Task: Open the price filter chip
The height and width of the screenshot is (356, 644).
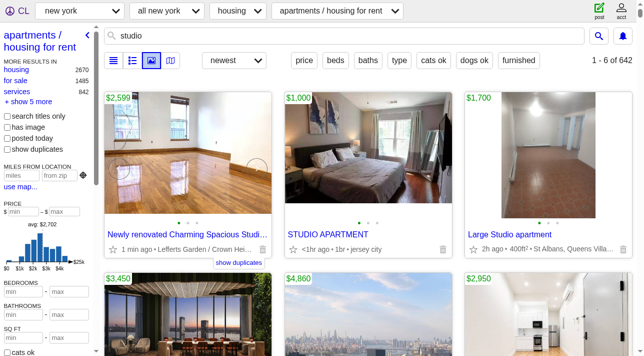Action: pyautogui.click(x=304, y=61)
